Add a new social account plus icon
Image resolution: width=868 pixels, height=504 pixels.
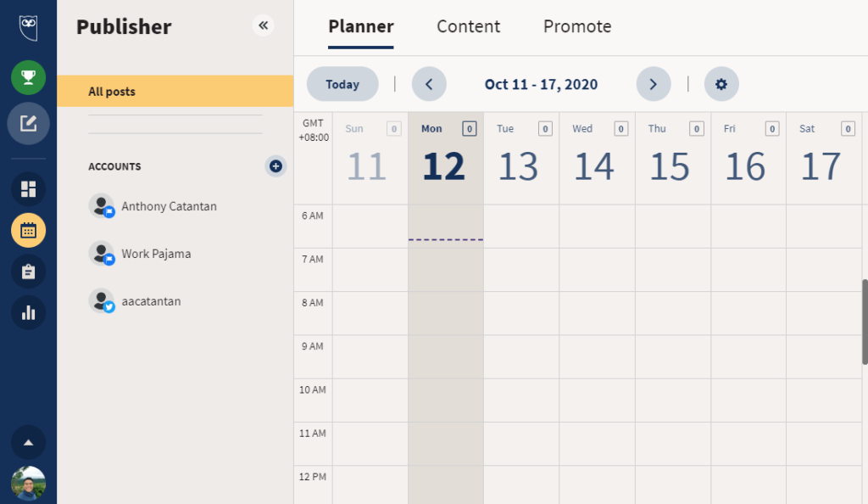(275, 166)
